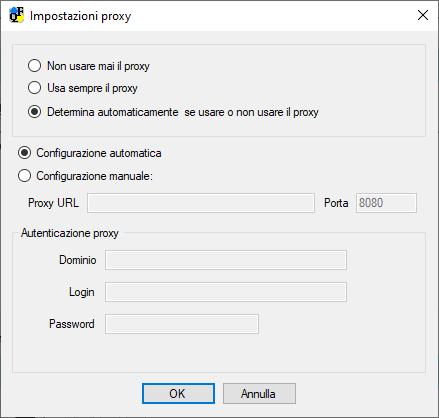Click the 'Proxy URL' label
Image resolution: width=439 pixels, height=418 pixels.
click(x=53, y=203)
